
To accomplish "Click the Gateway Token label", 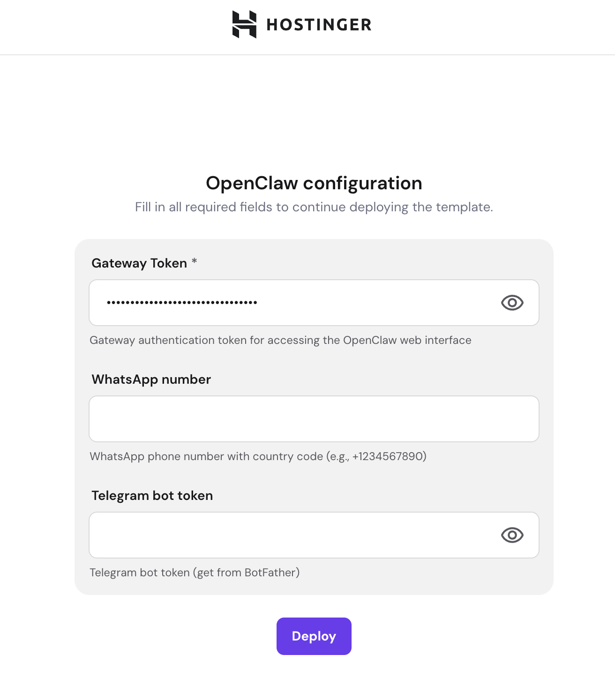I will pos(139,263).
